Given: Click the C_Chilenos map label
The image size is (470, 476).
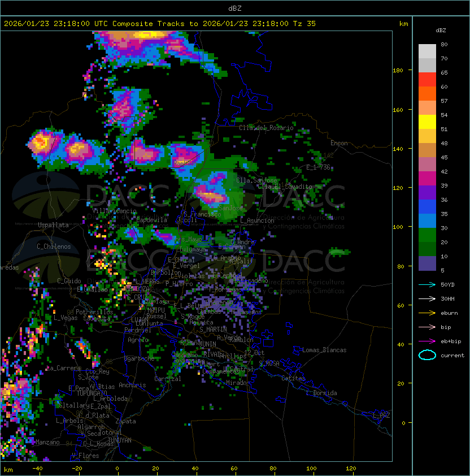Looking at the screenshot, I should (54, 246).
